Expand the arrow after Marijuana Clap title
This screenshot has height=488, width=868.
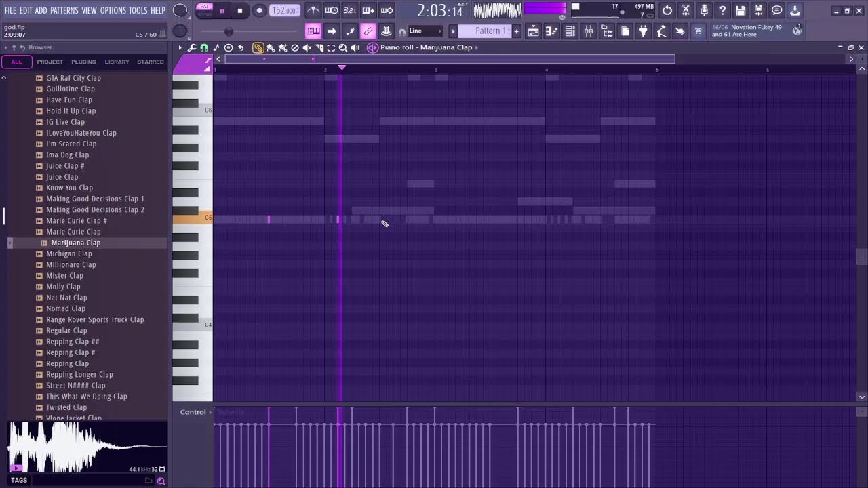[x=477, y=47]
